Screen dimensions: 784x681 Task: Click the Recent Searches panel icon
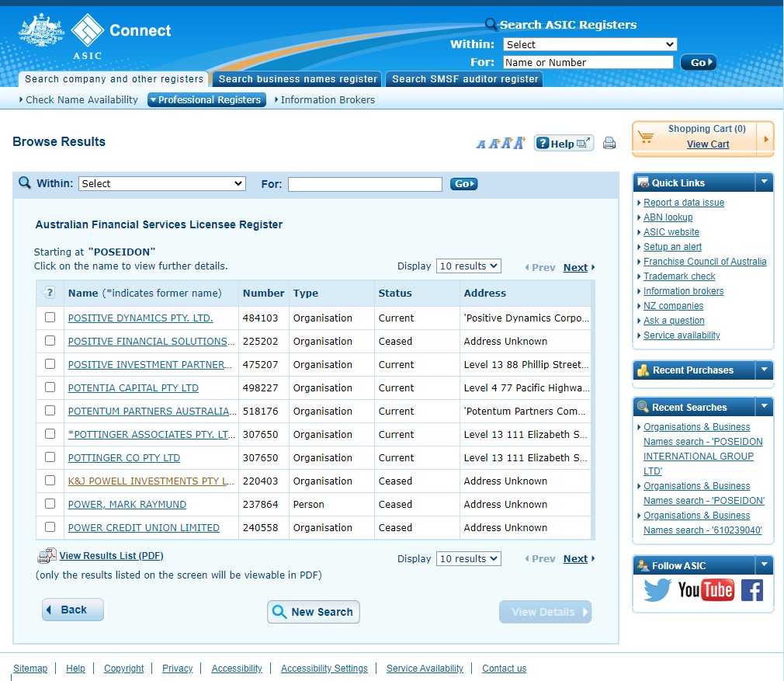click(643, 407)
